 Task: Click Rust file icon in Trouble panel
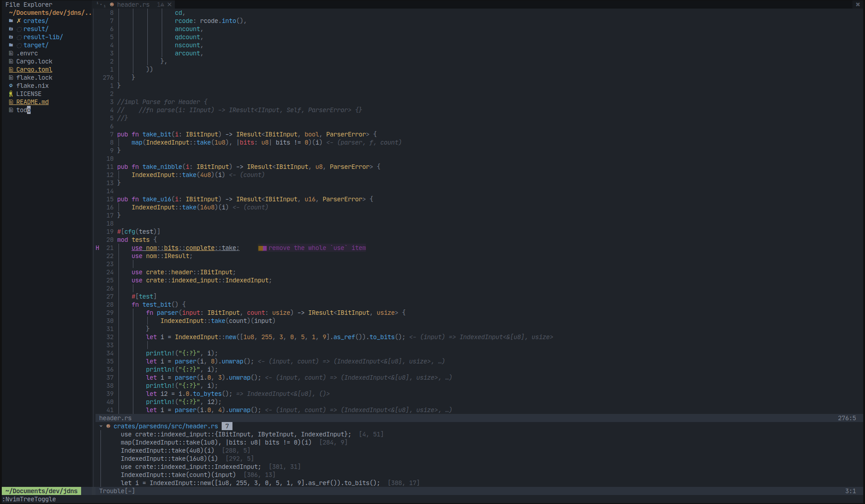(108, 426)
